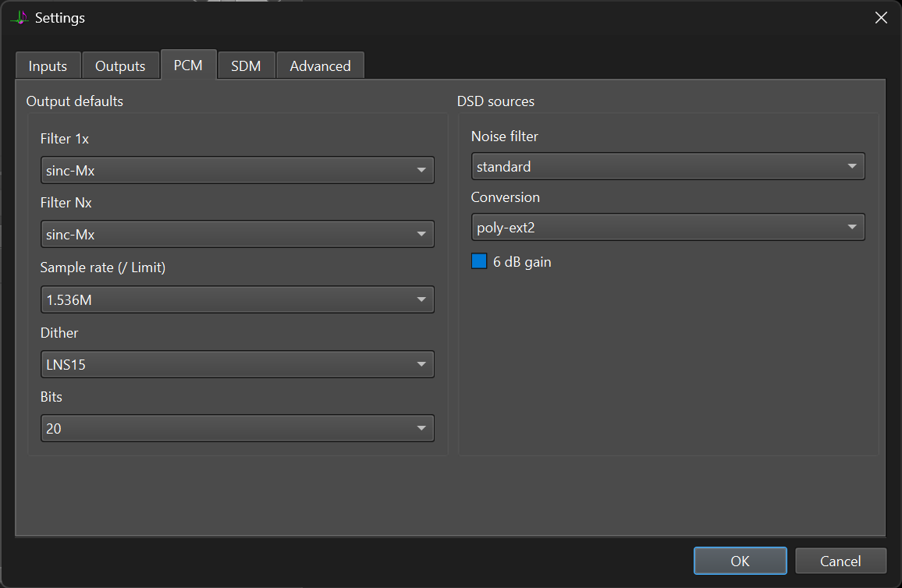Open the Sample rate limit dropdown
The height and width of the screenshot is (588, 902).
tap(237, 299)
